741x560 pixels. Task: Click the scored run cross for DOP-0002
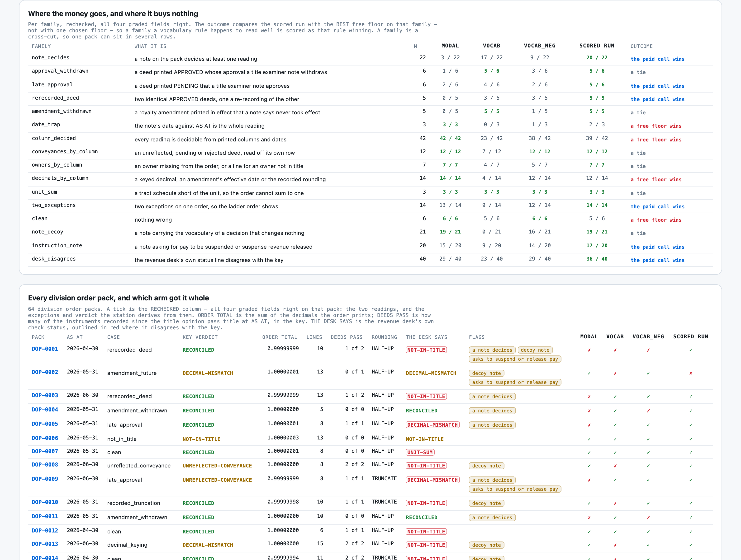691,373
